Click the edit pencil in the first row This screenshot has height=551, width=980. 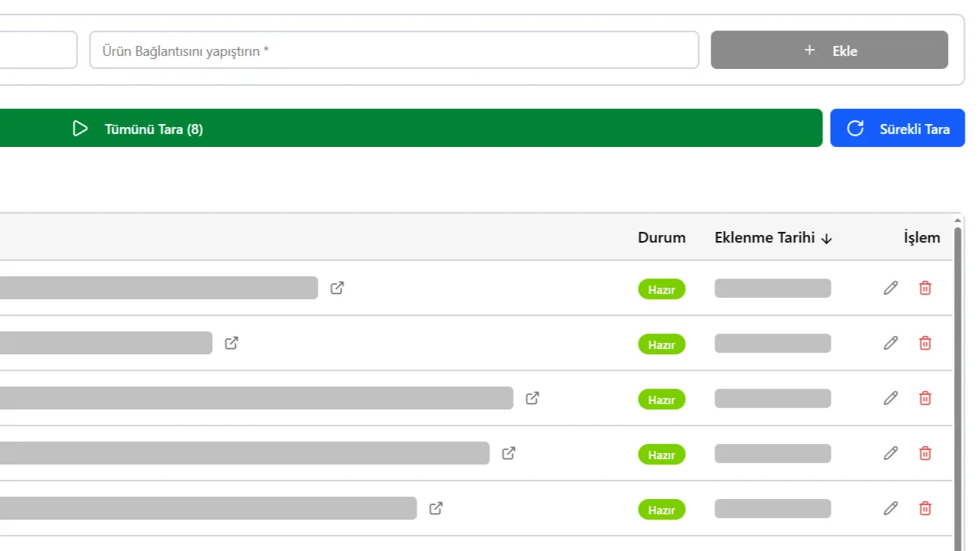890,288
